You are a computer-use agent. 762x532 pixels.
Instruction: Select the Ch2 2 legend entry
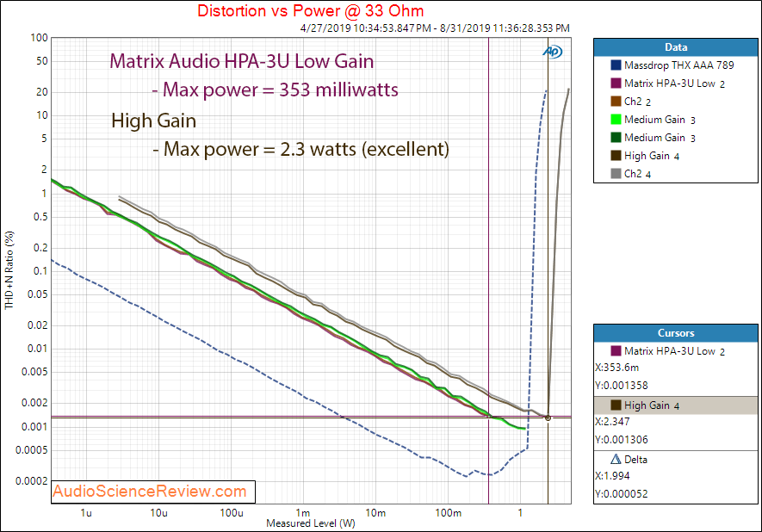point(637,102)
